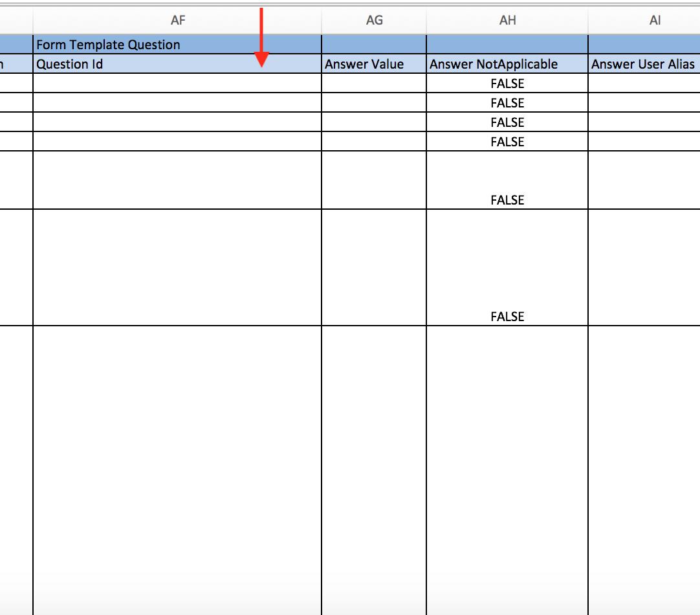The width and height of the screenshot is (700, 615).
Task: Click the Answer User Alias header cell
Action: 644,64
